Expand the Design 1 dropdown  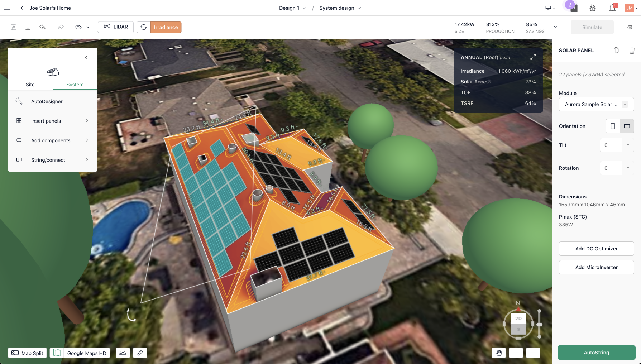(x=292, y=8)
